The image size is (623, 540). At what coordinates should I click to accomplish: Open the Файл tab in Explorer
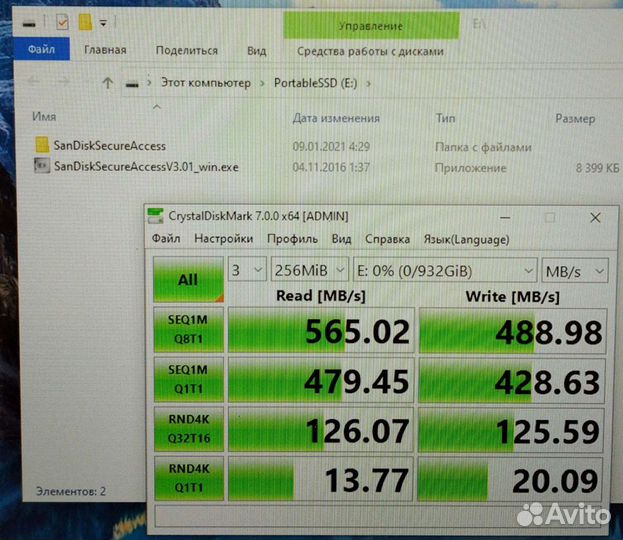(x=41, y=50)
